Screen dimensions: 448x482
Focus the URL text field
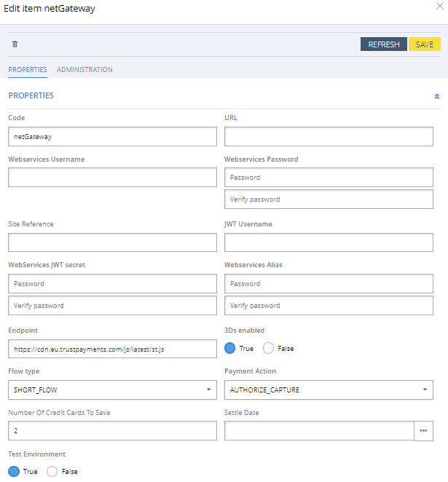[329, 136]
